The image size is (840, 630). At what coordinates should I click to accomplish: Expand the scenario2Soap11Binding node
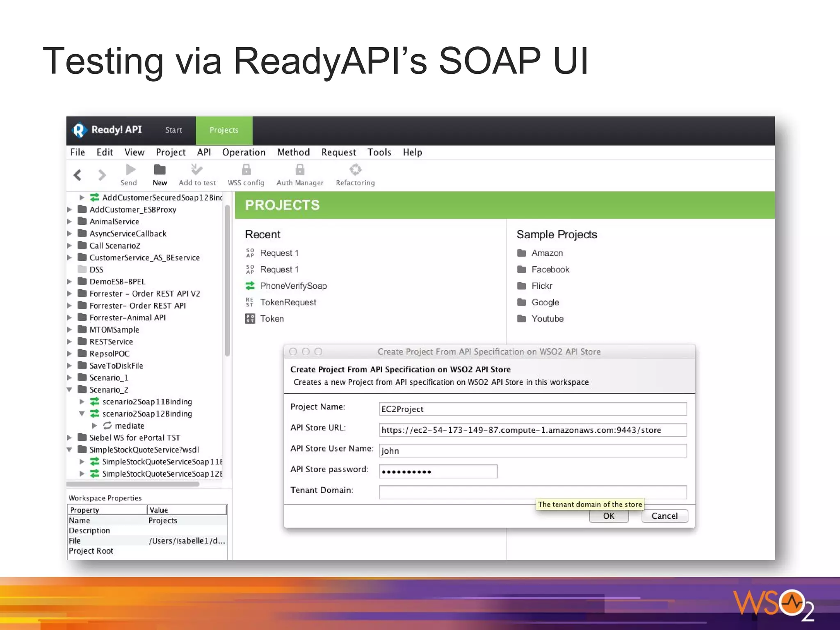pyautogui.click(x=82, y=402)
